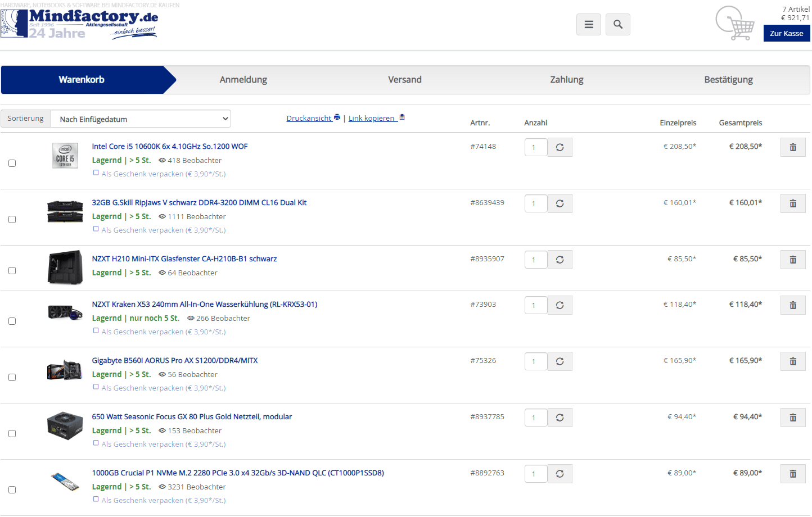Open 1000GB Crucial P1 NVMe product link
812x517 pixels.
pyautogui.click(x=238, y=473)
